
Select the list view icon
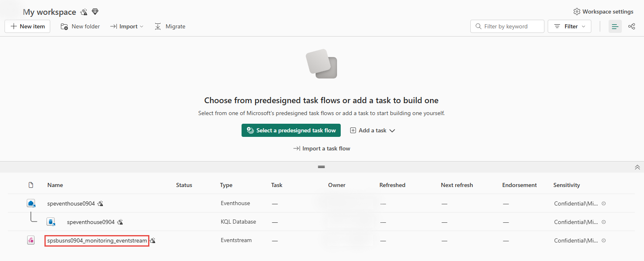[x=615, y=26]
